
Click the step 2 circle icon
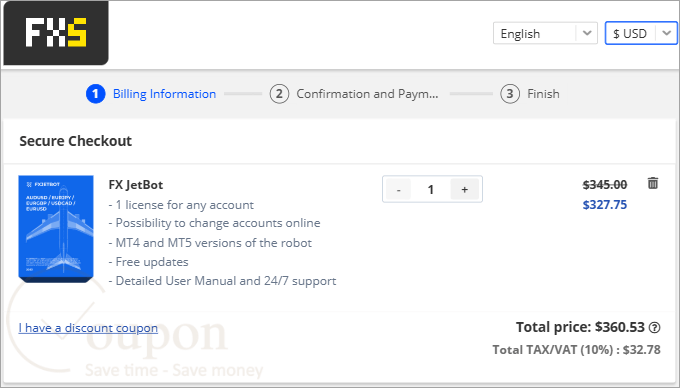point(279,94)
